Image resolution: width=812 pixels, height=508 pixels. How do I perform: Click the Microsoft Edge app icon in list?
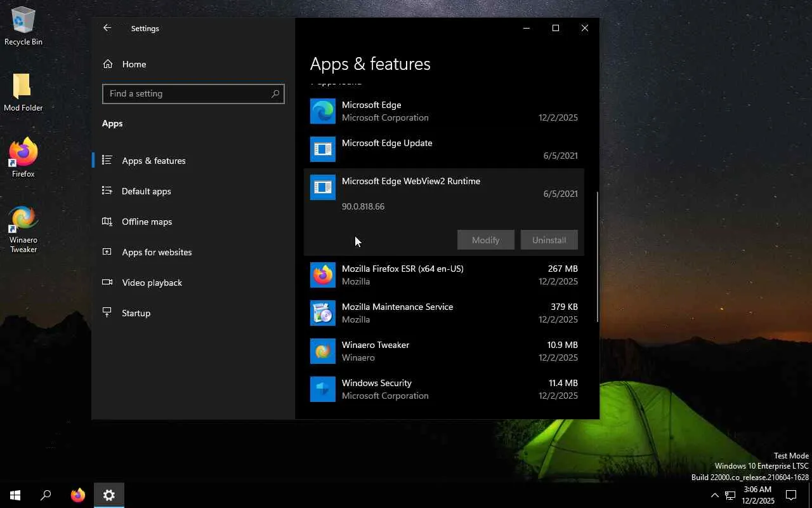(322, 111)
